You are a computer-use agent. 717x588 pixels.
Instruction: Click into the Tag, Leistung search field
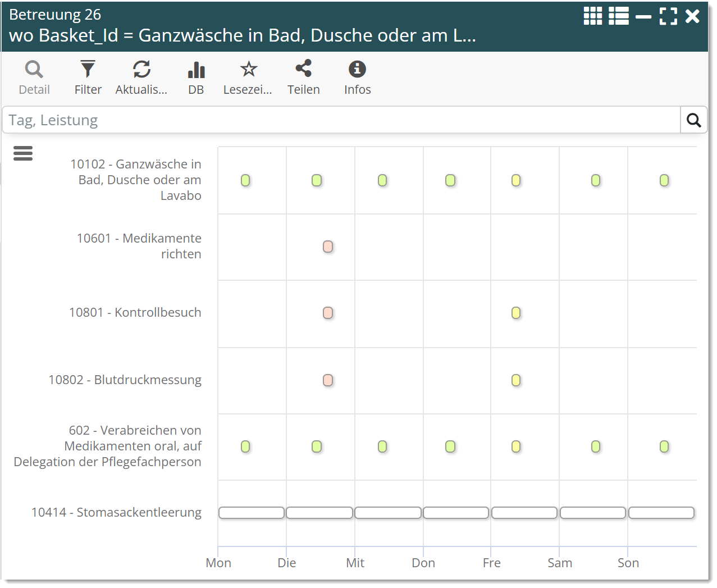coord(341,120)
